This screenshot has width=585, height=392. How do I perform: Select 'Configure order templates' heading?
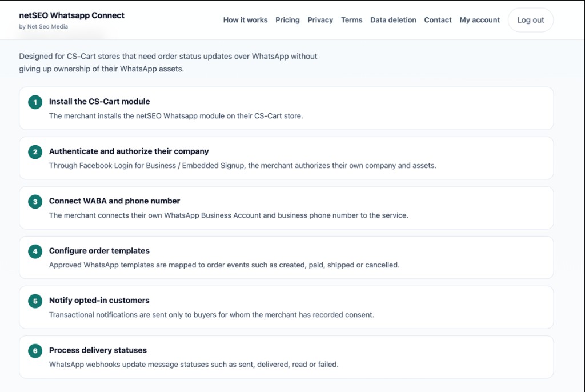(99, 250)
